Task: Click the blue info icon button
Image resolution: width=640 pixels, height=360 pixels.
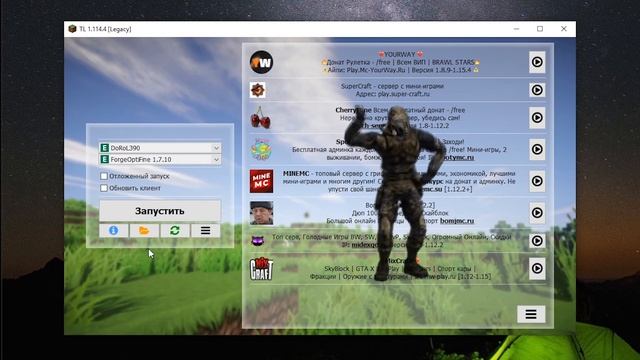Action: [x=113, y=231]
